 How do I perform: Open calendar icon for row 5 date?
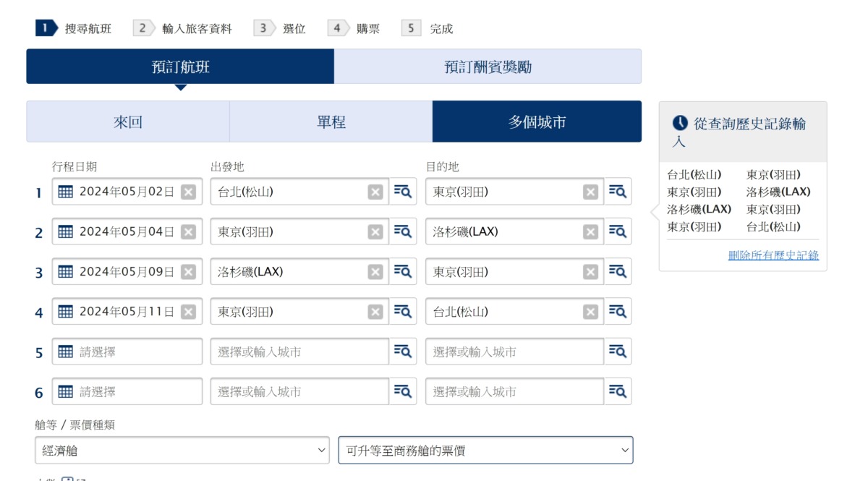66,352
